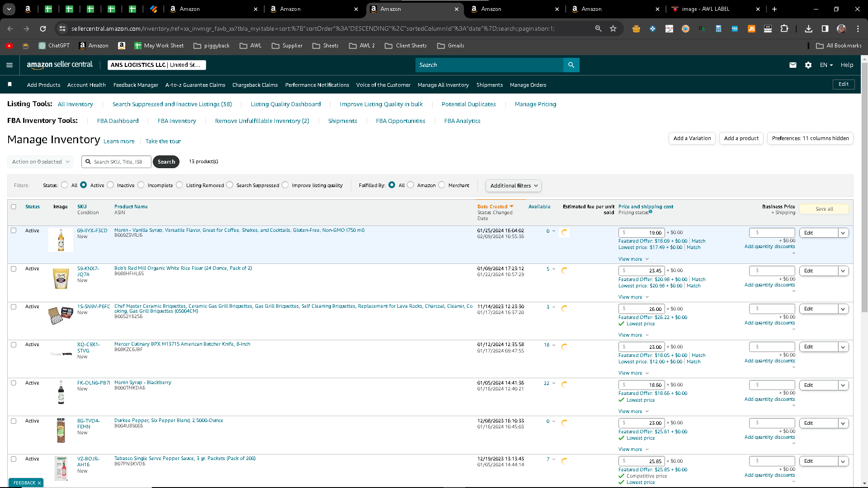
Task: Click the Save all button
Action: (x=824, y=209)
